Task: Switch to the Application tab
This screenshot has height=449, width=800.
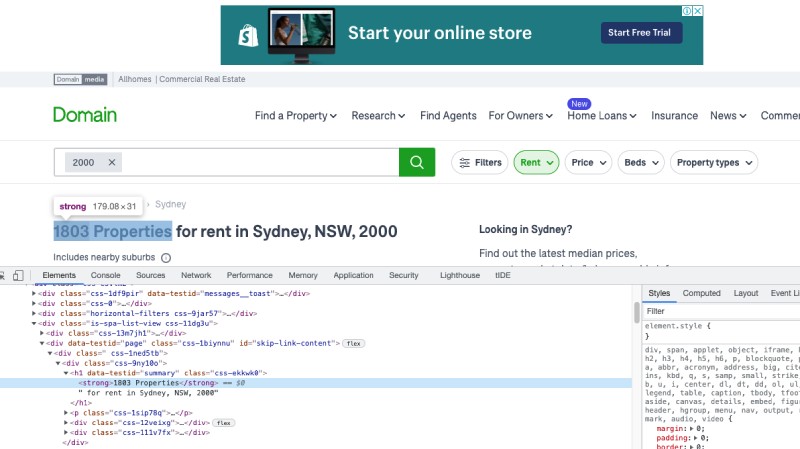Action: 354,275
